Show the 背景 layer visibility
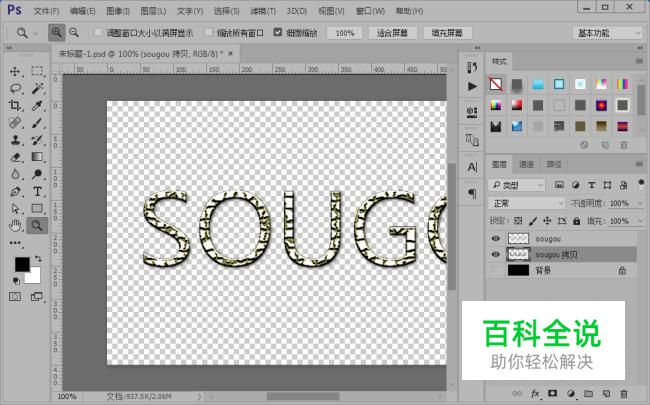 pos(495,270)
